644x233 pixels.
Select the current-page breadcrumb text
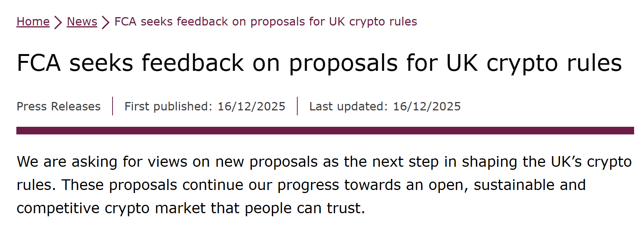coord(265,22)
